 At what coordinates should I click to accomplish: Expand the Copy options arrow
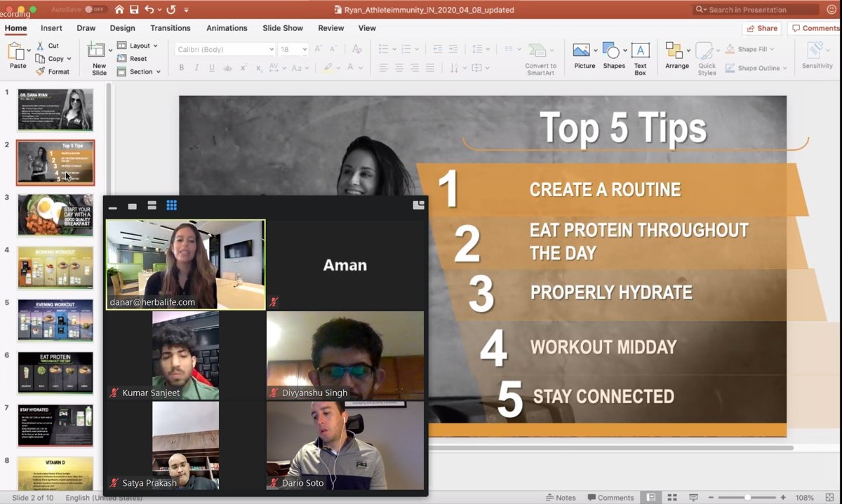69,59
